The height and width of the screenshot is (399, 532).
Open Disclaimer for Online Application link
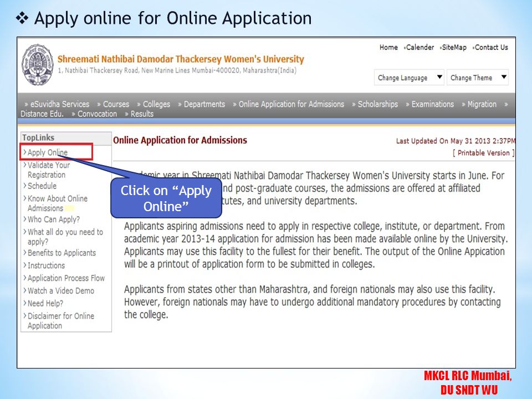61,321
